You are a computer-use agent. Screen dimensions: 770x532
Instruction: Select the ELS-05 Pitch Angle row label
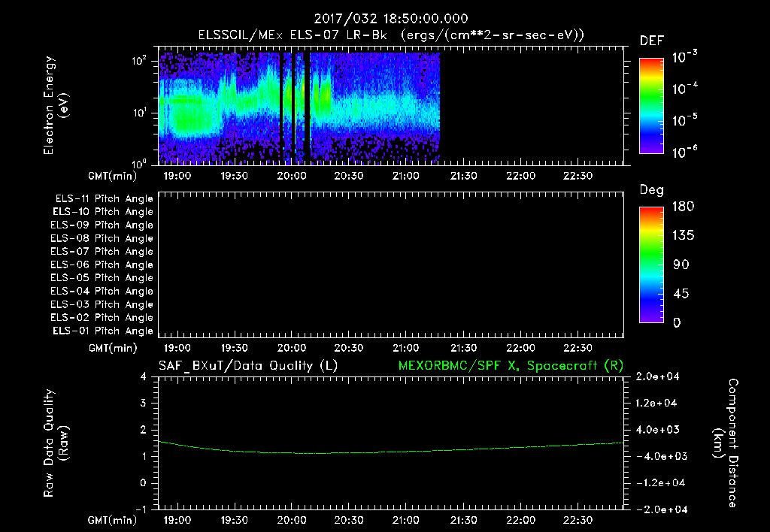click(102, 278)
